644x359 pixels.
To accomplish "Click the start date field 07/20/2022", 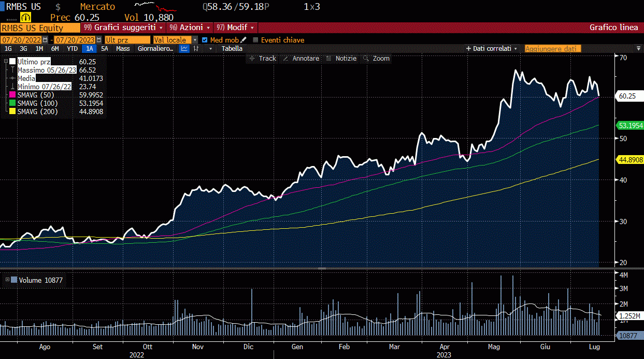I will [x=21, y=40].
